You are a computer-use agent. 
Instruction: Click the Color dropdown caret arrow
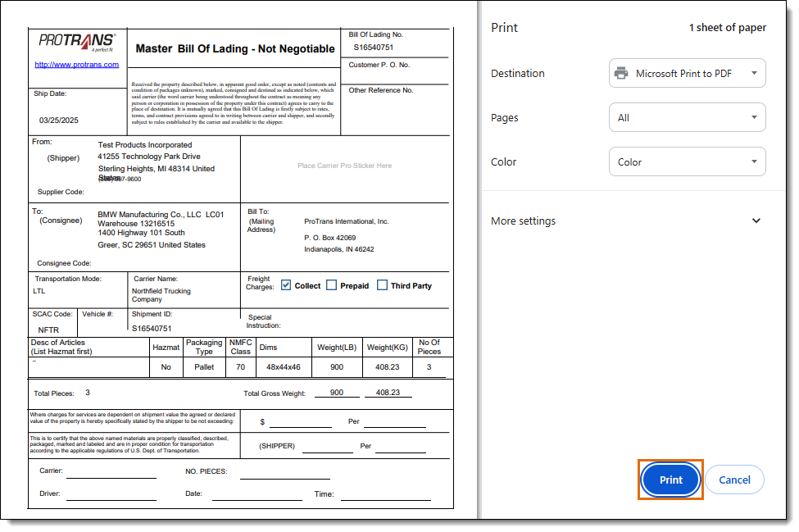(x=754, y=162)
